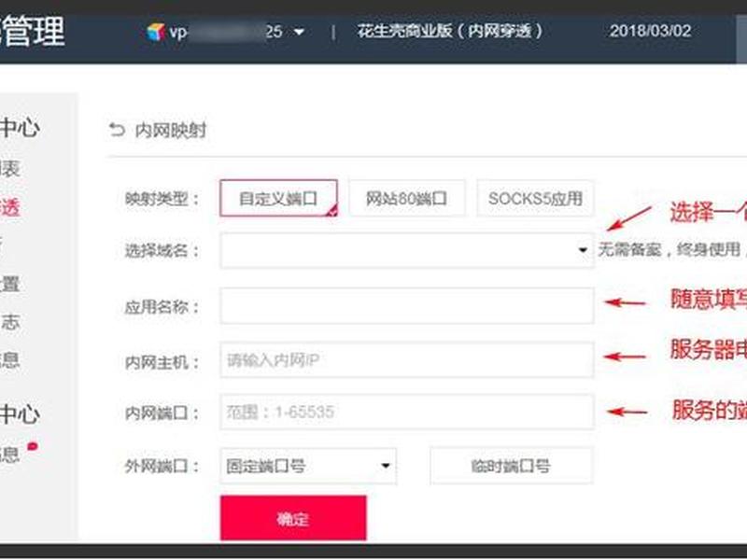Click the 无需备案，终身使用 hint text

(x=669, y=249)
